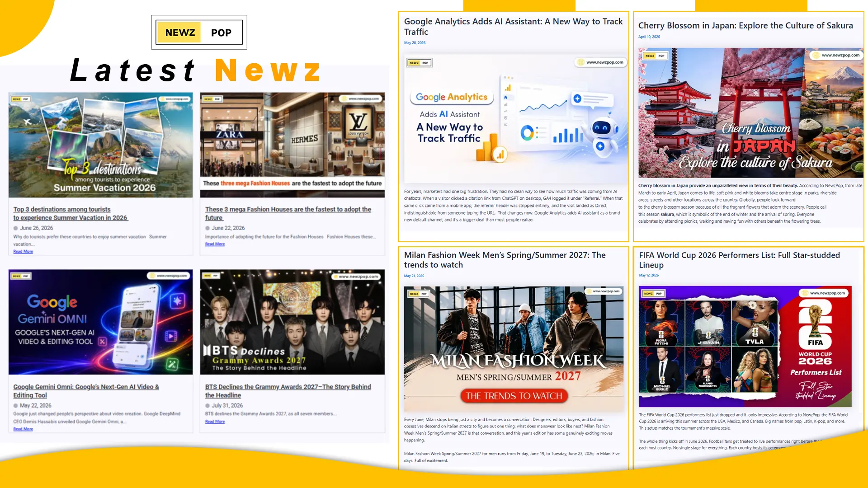This screenshot has width=868, height=488.
Task: Select the April 10, 2026 article date
Action: (649, 37)
